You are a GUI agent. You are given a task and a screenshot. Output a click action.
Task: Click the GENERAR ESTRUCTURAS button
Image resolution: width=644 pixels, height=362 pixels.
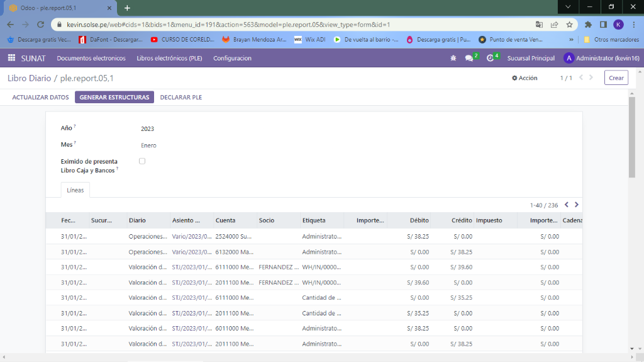pyautogui.click(x=114, y=98)
